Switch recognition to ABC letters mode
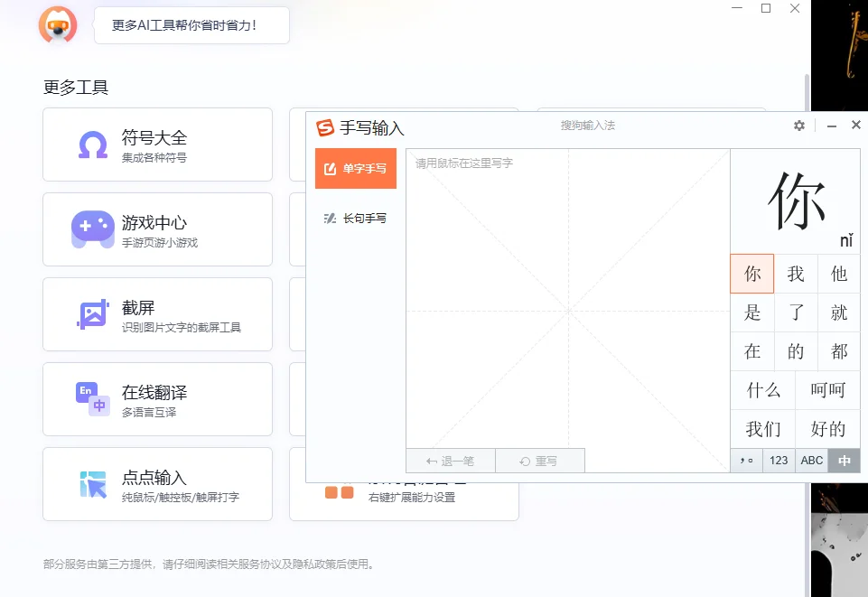 (812, 461)
